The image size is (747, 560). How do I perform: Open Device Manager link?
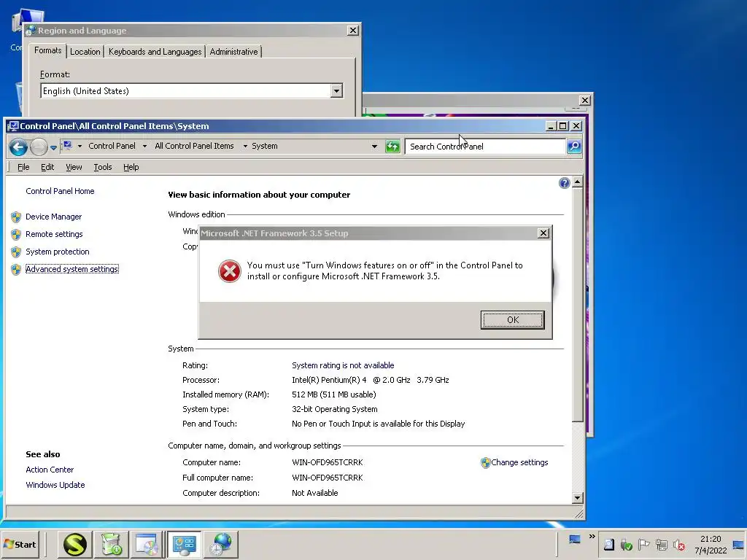click(54, 217)
